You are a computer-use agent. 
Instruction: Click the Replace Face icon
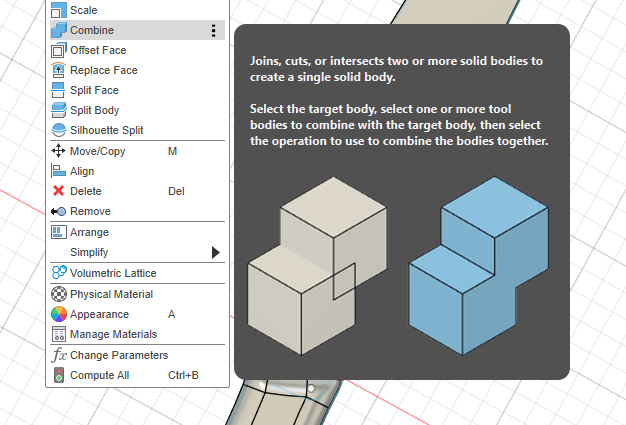pos(58,70)
